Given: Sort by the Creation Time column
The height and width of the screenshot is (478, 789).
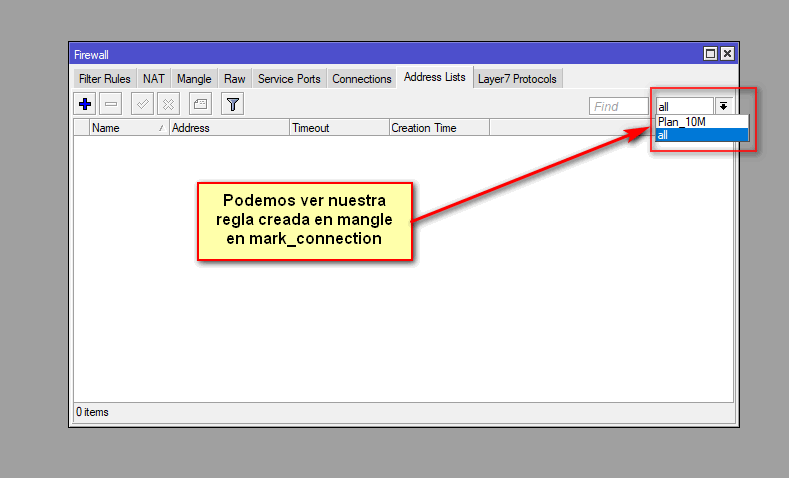Looking at the screenshot, I should coord(438,128).
